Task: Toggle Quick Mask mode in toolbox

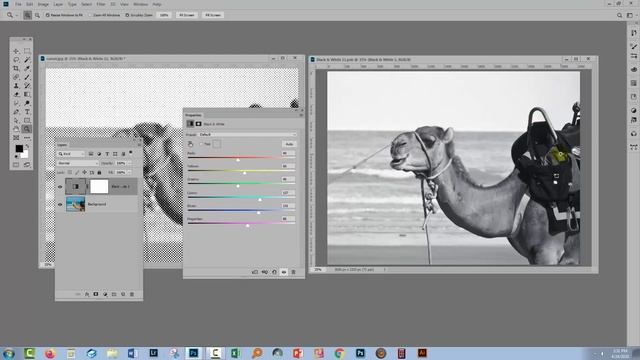Action: click(16, 165)
